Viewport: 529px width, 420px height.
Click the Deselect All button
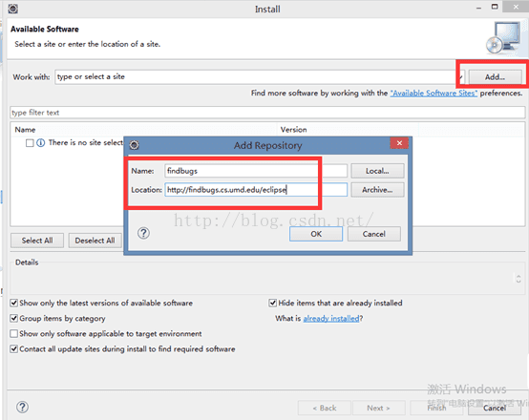pos(95,241)
